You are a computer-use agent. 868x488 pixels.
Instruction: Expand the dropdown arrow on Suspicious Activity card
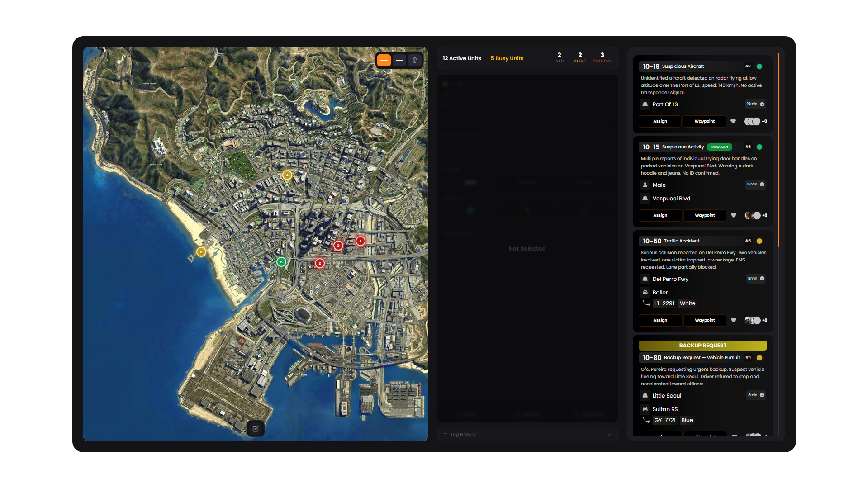pyautogui.click(x=733, y=216)
